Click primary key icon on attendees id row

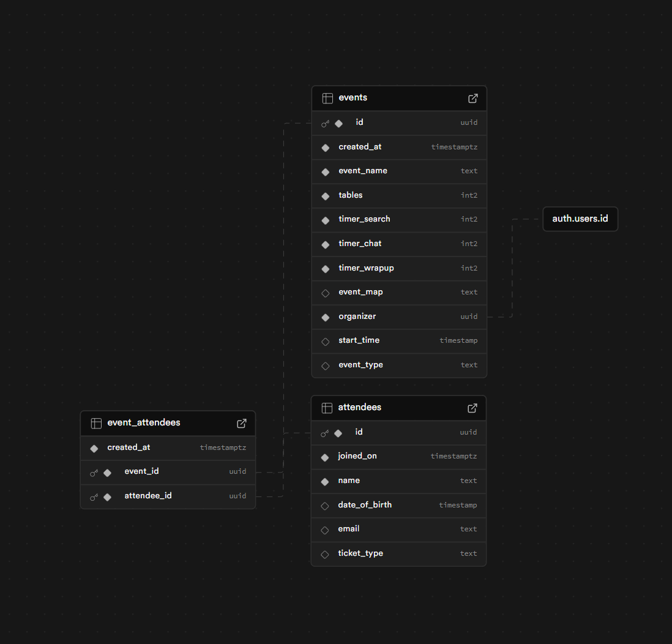[x=325, y=433]
